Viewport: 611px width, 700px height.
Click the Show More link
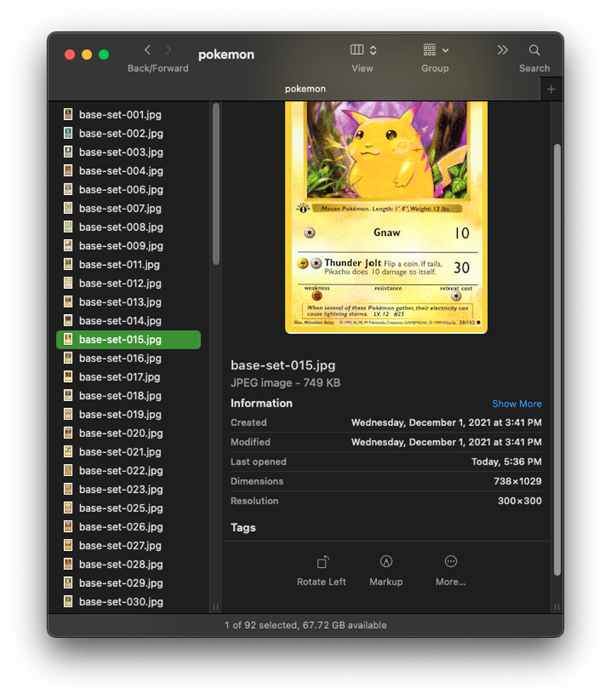tap(516, 403)
